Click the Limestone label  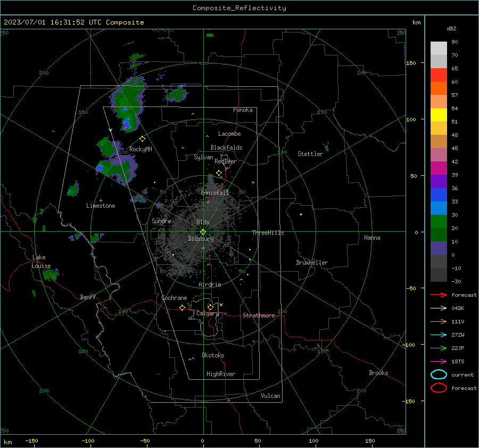[x=101, y=206]
